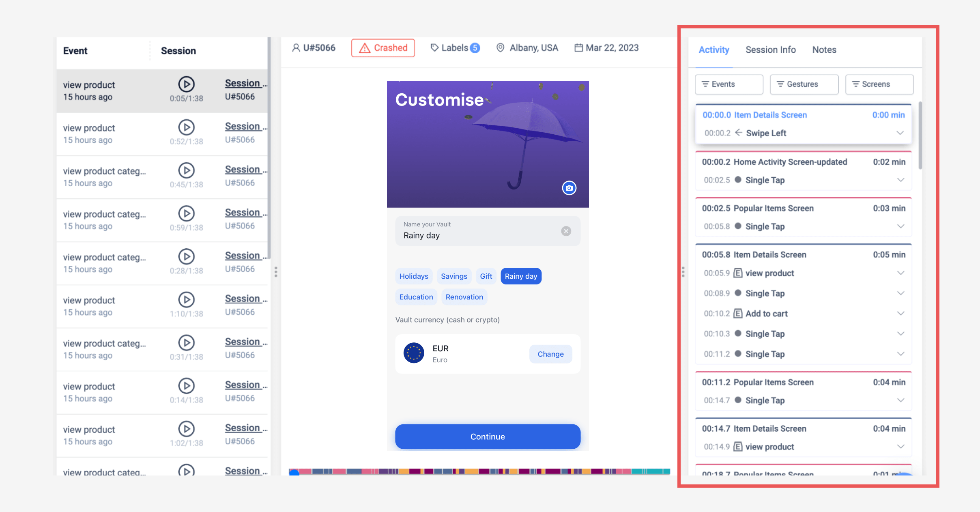Clear the Name your Vault field
Screen dimensions: 980x512
pyautogui.click(x=566, y=231)
